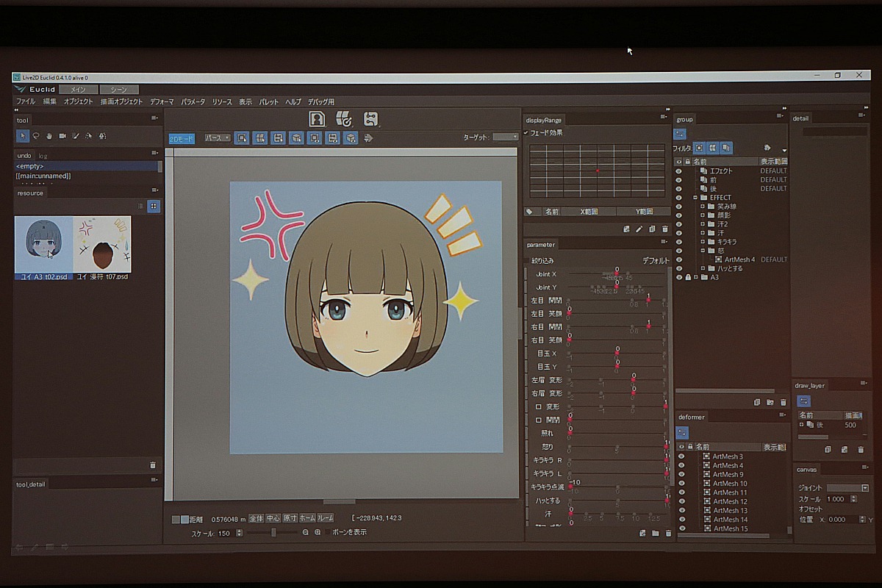Viewport: 882px width, 588px height.
Task: Switch to the シーン tab
Action: click(x=118, y=90)
